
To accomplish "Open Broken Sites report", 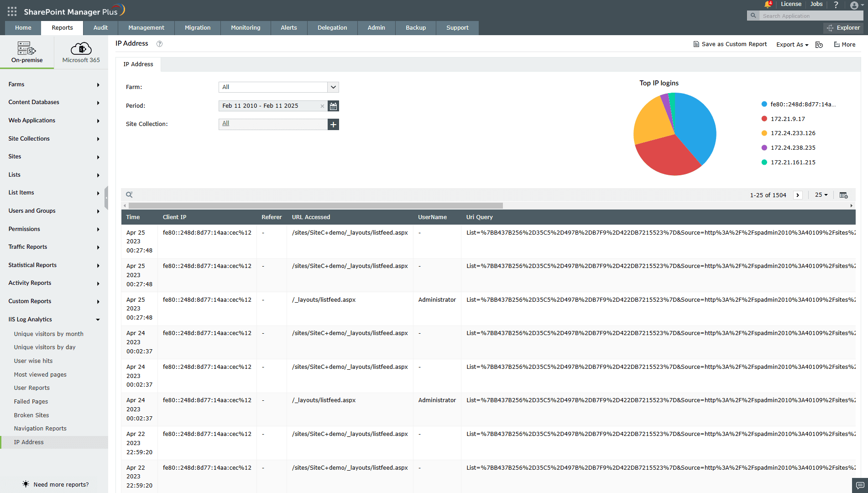I will coord(31,415).
